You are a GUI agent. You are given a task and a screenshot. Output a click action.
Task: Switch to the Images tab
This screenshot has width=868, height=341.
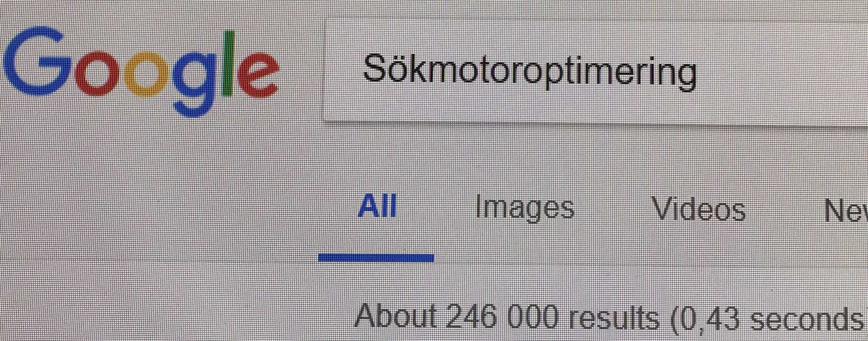point(524,209)
